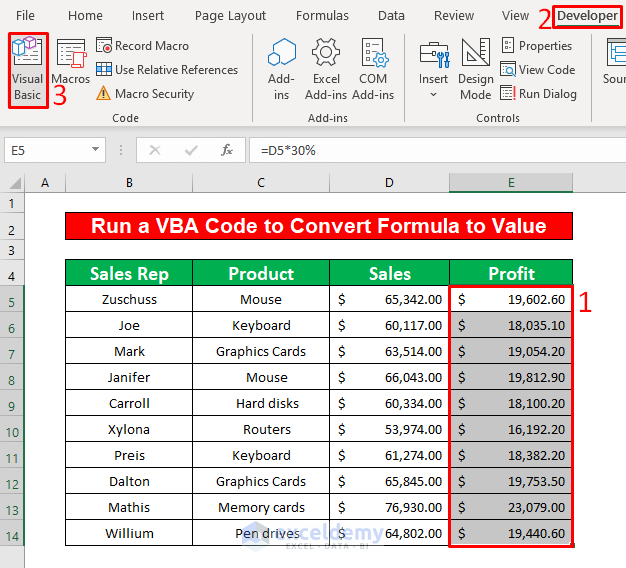
Task: Select column E header
Action: tap(510, 183)
